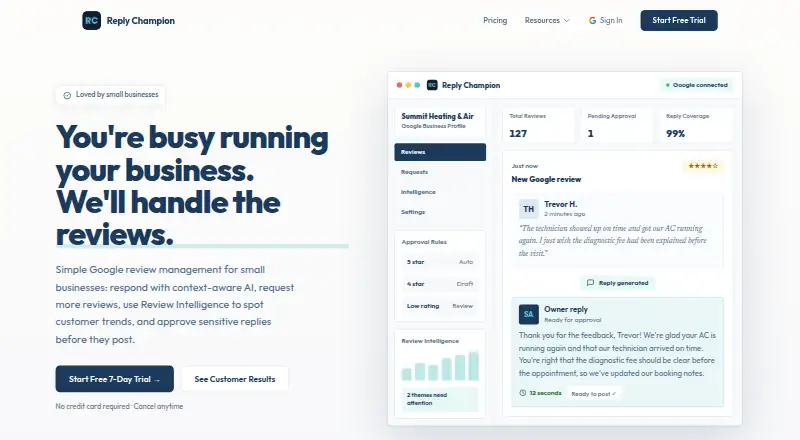Click the Loved by small businesses badge
This screenshot has width=800, height=440.
point(111,95)
